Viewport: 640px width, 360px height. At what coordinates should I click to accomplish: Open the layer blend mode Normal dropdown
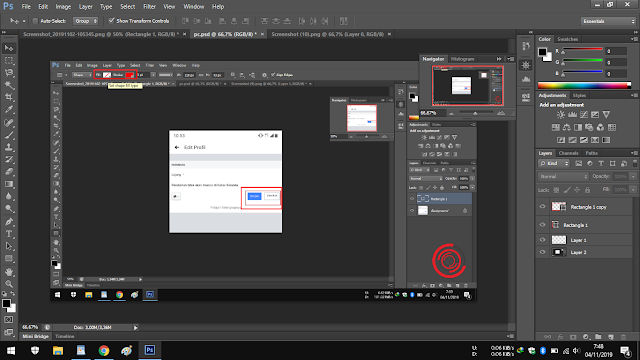[x=563, y=177]
